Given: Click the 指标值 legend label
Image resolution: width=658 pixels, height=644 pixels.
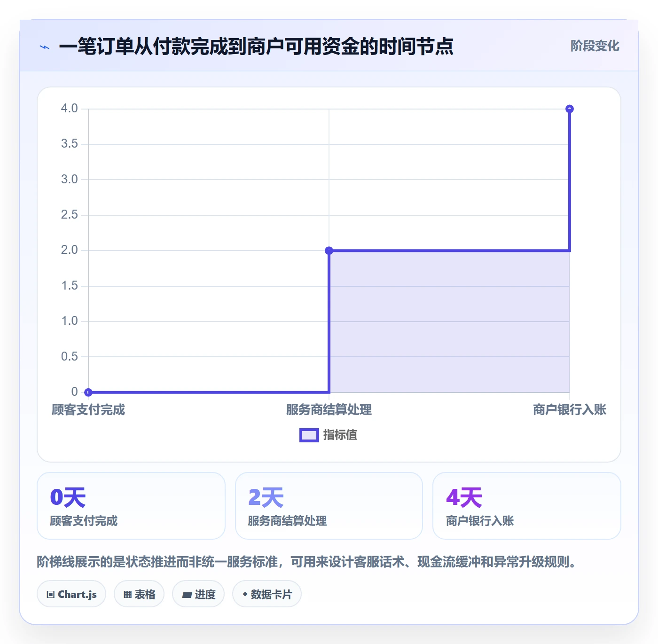Looking at the screenshot, I should click(340, 435).
